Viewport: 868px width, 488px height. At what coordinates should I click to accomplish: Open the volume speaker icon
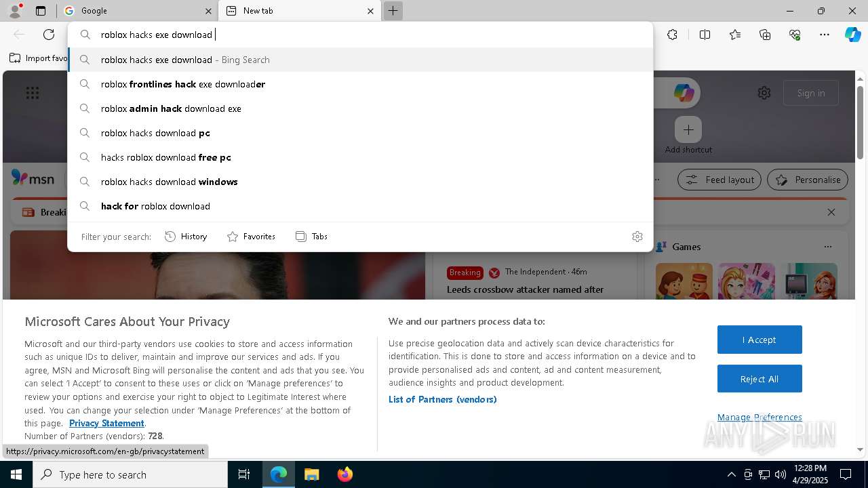point(781,474)
